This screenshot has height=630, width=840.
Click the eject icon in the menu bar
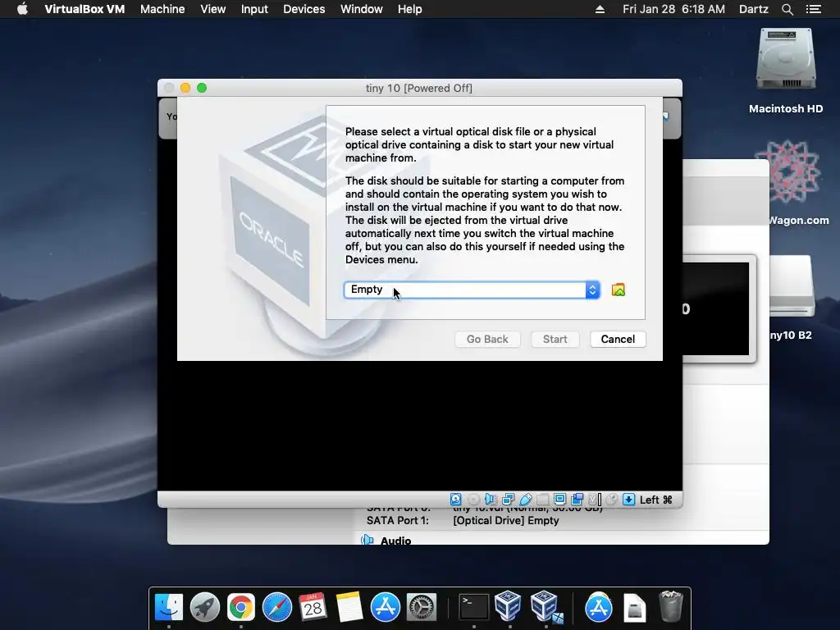[x=600, y=9]
